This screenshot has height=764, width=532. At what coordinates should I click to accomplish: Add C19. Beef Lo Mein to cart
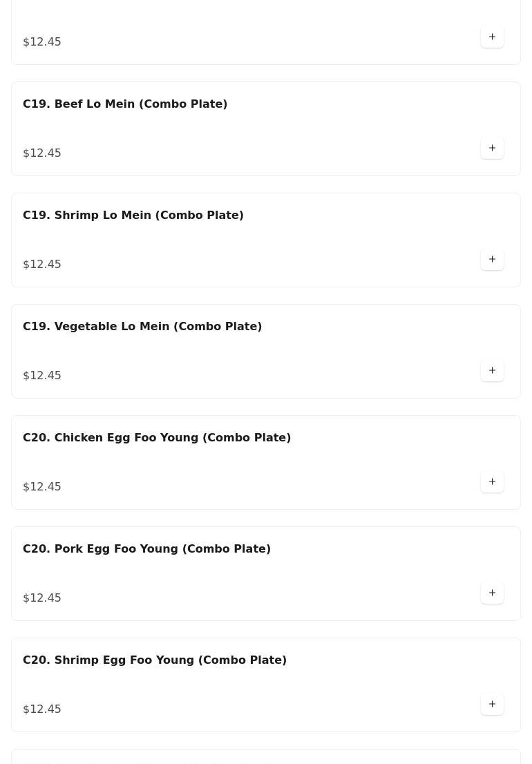(492, 148)
